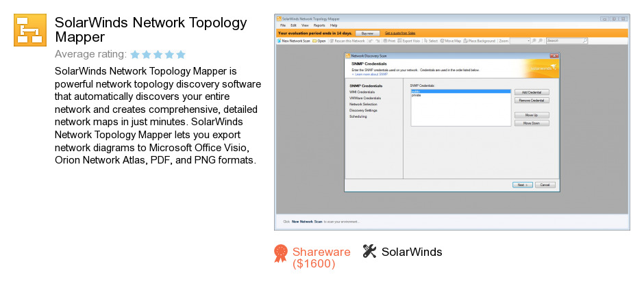Select WMI Credentials step in wizard

[x=362, y=92]
